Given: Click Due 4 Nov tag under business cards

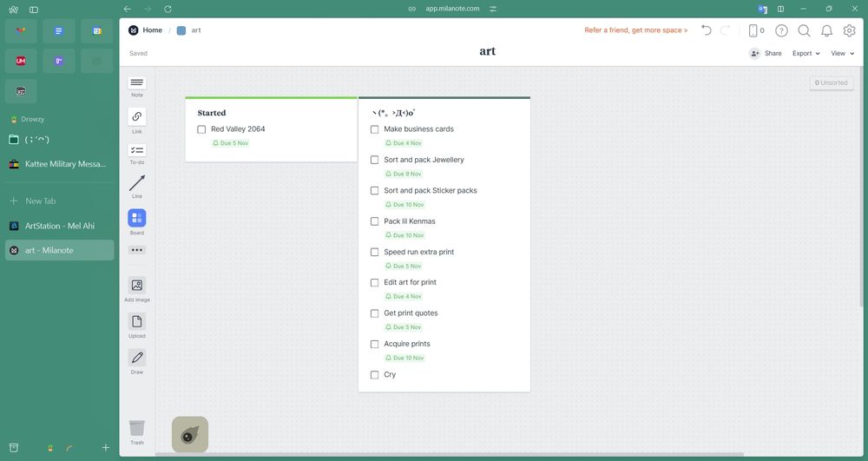Looking at the screenshot, I should (x=404, y=143).
